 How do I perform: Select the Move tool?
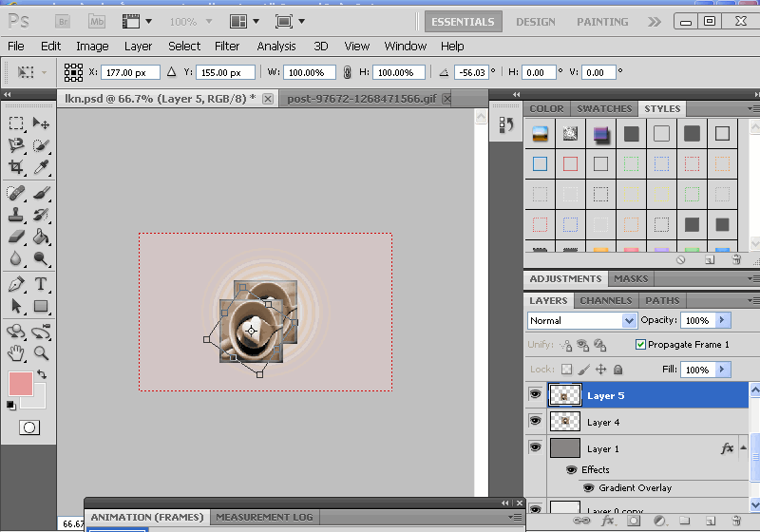point(41,123)
